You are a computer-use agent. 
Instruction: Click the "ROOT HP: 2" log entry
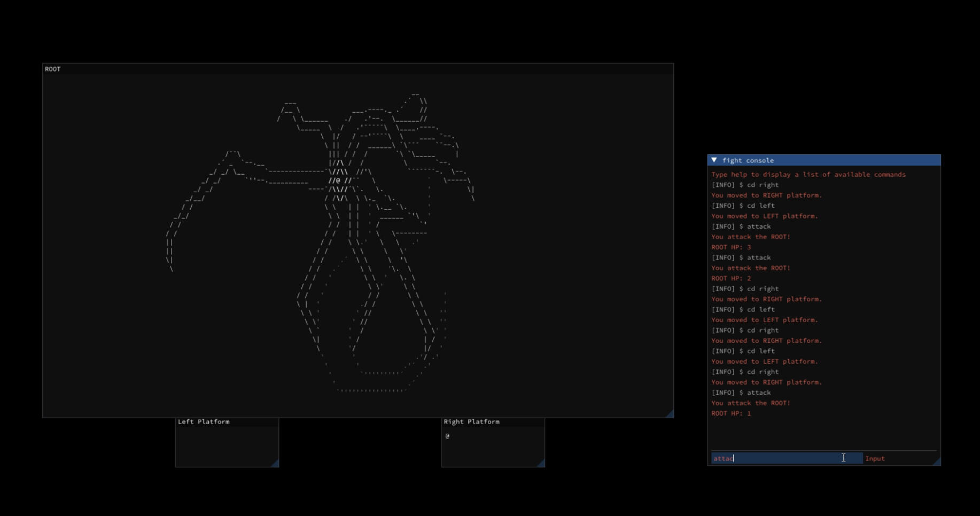(x=731, y=278)
